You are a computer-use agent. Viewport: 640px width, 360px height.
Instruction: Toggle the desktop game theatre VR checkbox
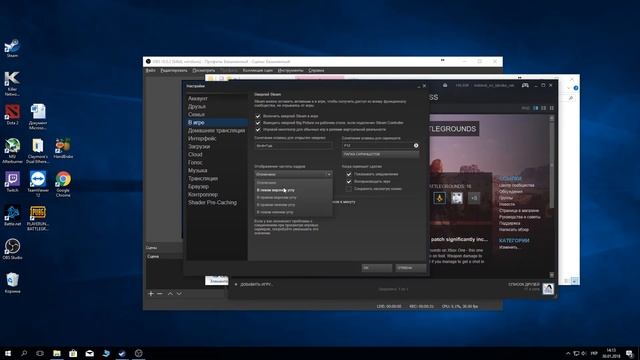pyautogui.click(x=258, y=129)
